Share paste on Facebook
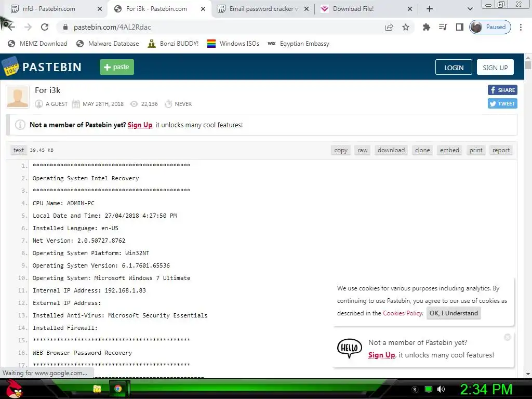 [502, 90]
